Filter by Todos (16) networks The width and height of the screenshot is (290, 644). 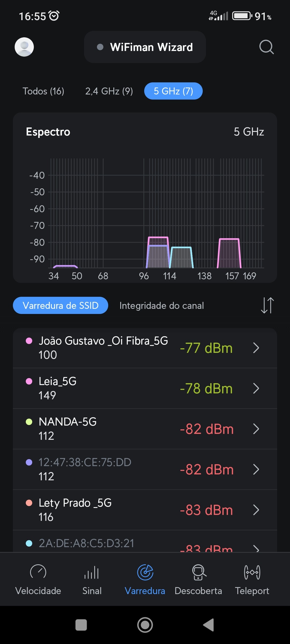coord(43,91)
